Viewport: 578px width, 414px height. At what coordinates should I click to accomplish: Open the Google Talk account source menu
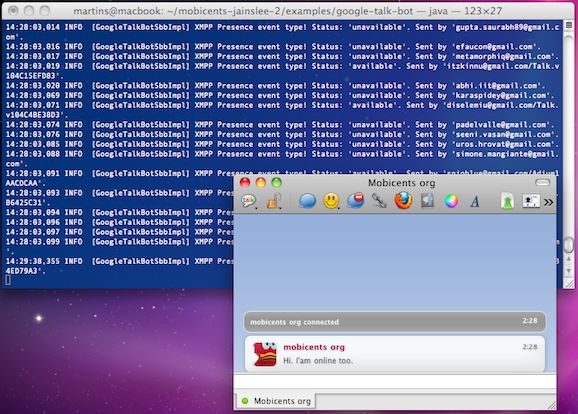coord(249,201)
